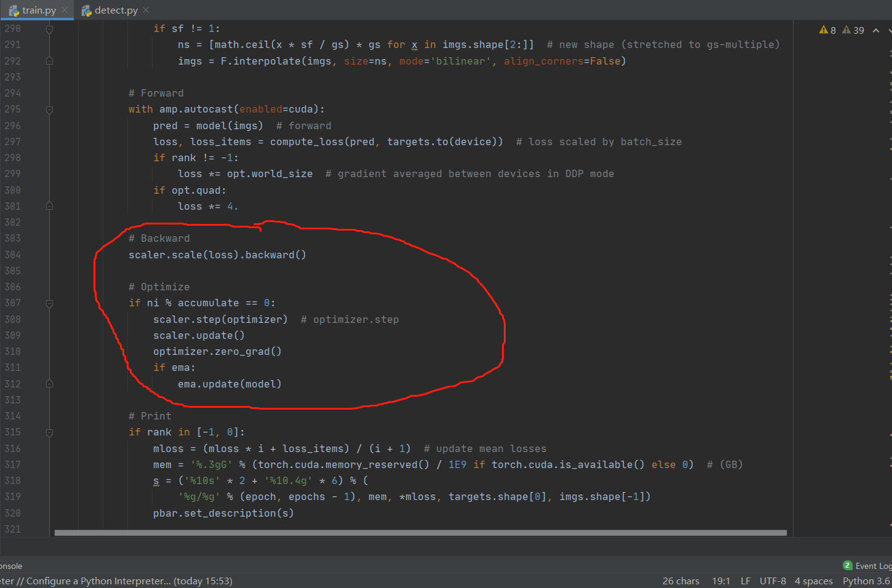Click fold end marker at line 292

[49, 61]
